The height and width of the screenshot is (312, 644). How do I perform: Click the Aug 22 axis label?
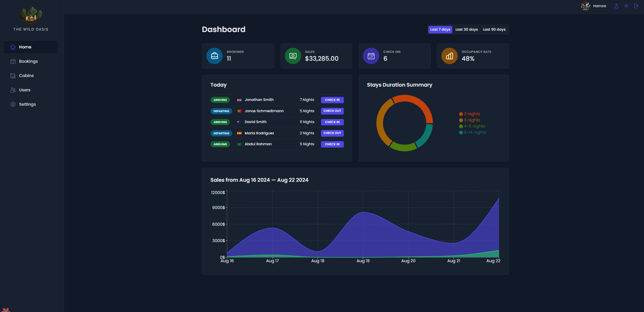click(x=493, y=261)
